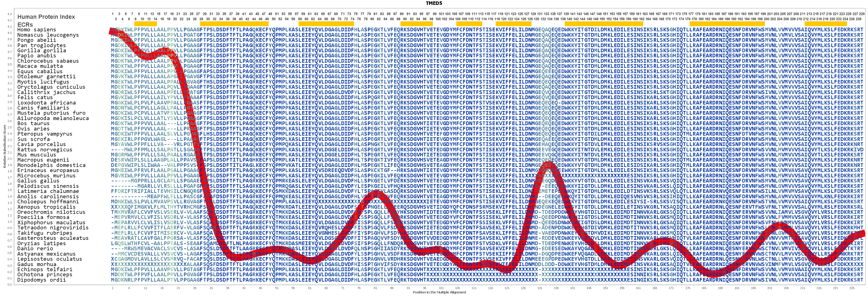Choose the Dipodomys ordii row label
The width and height of the screenshot is (868, 296).
coord(41,280)
